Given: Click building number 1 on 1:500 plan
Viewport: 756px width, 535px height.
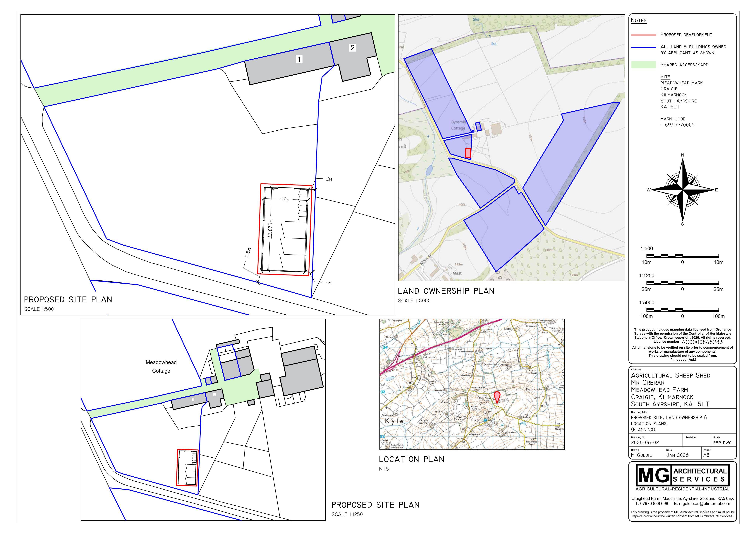Looking at the screenshot, I should [x=299, y=59].
